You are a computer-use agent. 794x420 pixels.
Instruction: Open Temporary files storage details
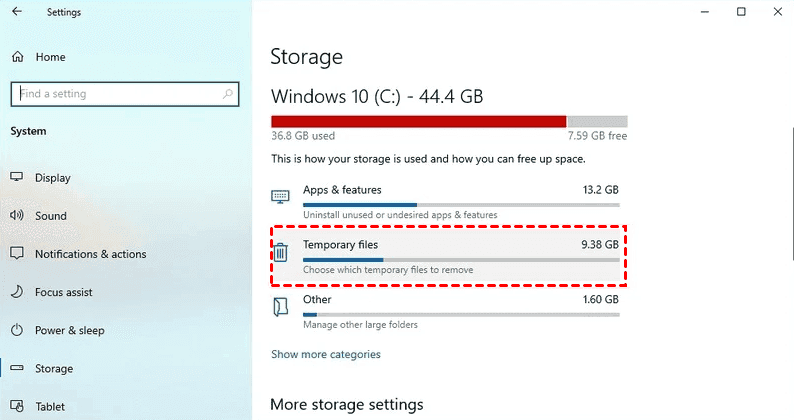coord(449,254)
